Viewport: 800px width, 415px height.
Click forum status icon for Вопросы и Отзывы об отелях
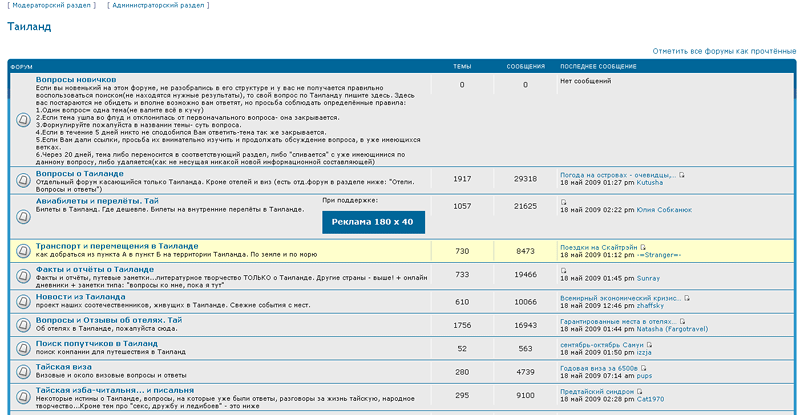tap(23, 325)
